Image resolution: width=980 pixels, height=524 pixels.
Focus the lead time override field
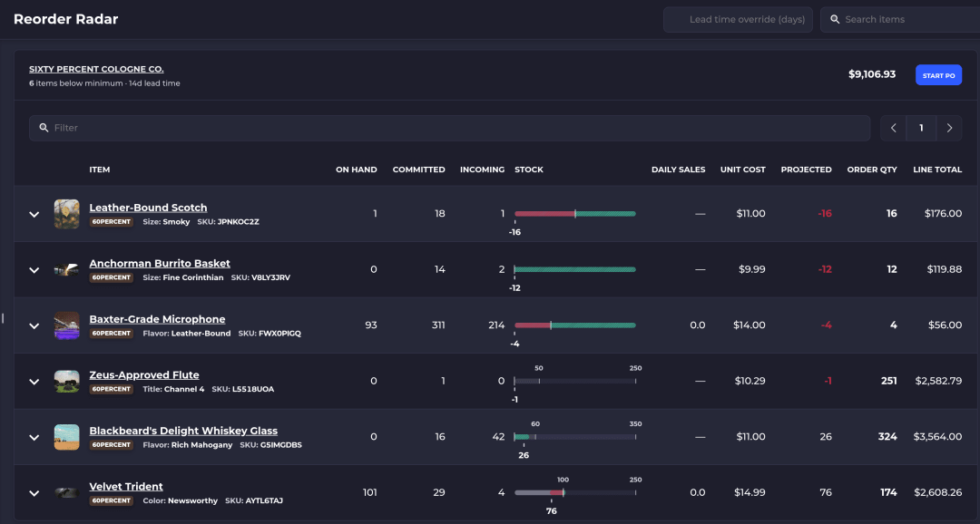click(x=738, y=19)
